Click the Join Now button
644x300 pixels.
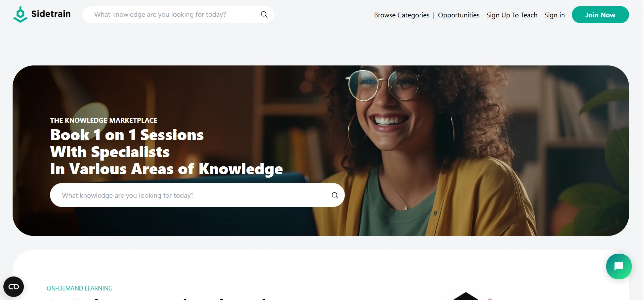[600, 15]
